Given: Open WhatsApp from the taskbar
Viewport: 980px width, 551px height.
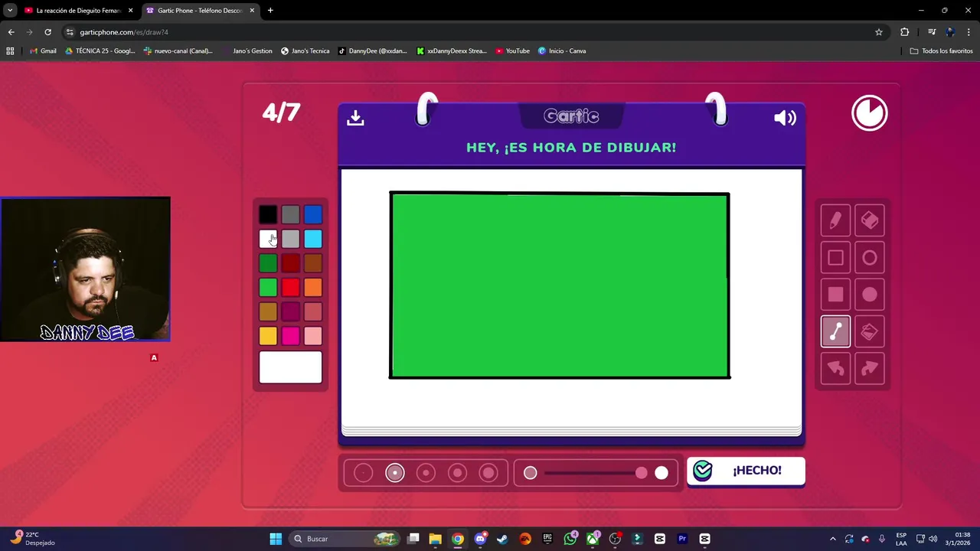Looking at the screenshot, I should coord(570,539).
